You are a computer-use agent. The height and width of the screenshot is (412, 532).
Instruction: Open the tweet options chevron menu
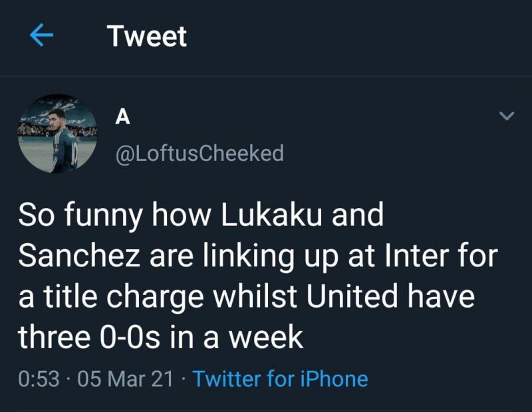tap(507, 117)
